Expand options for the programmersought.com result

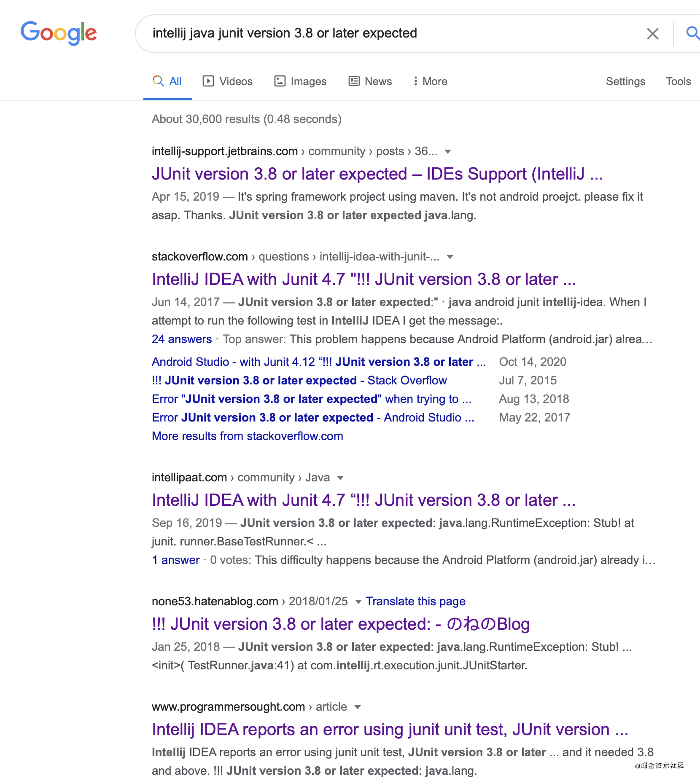tap(357, 707)
